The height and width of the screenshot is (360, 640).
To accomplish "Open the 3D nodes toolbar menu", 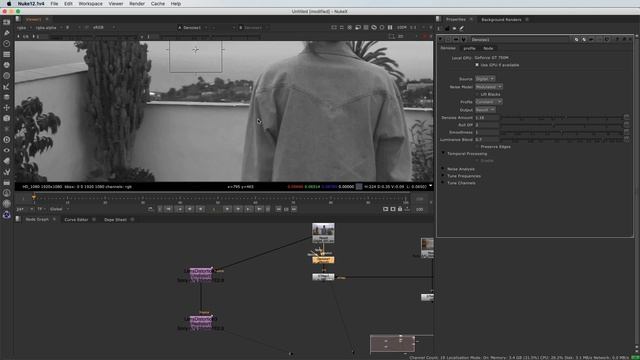I will coord(7,118).
